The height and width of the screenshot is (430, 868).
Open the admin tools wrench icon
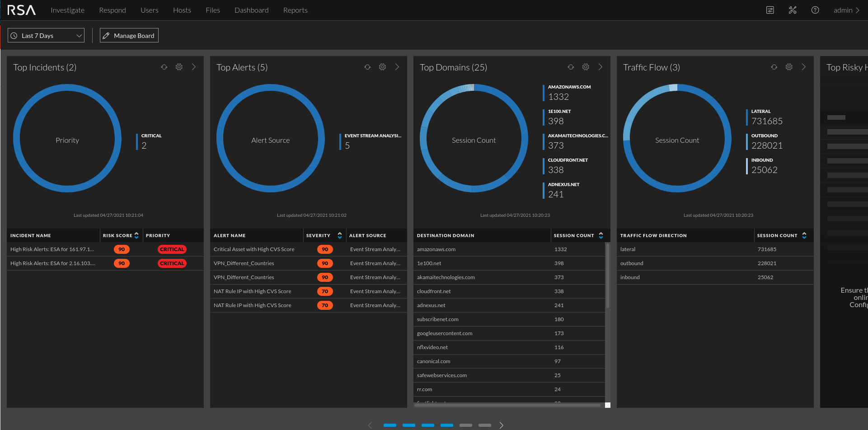pyautogui.click(x=793, y=10)
